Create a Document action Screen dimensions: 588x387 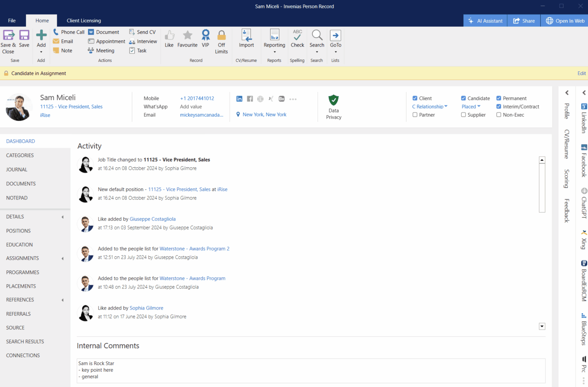point(103,32)
